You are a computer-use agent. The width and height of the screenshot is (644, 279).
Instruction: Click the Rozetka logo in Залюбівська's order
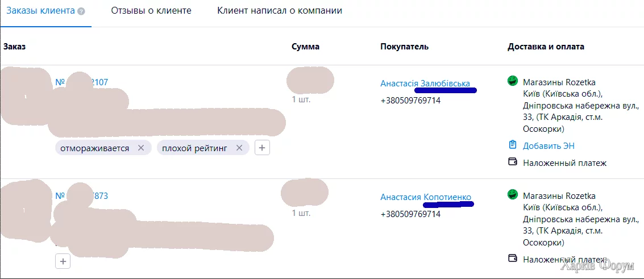pyautogui.click(x=513, y=81)
